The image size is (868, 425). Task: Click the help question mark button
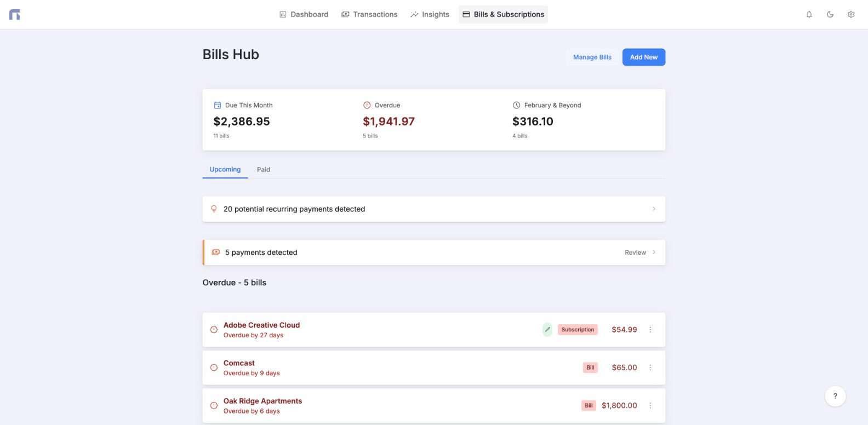(835, 396)
